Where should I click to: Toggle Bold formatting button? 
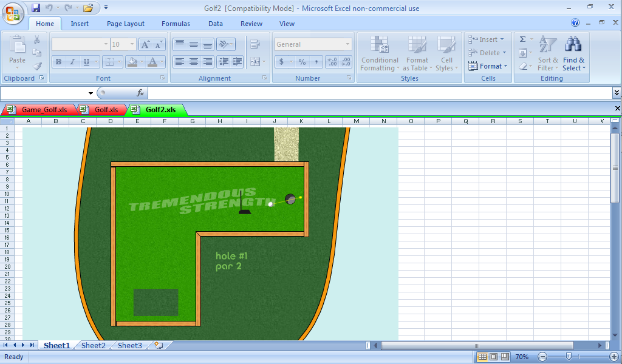click(x=58, y=62)
